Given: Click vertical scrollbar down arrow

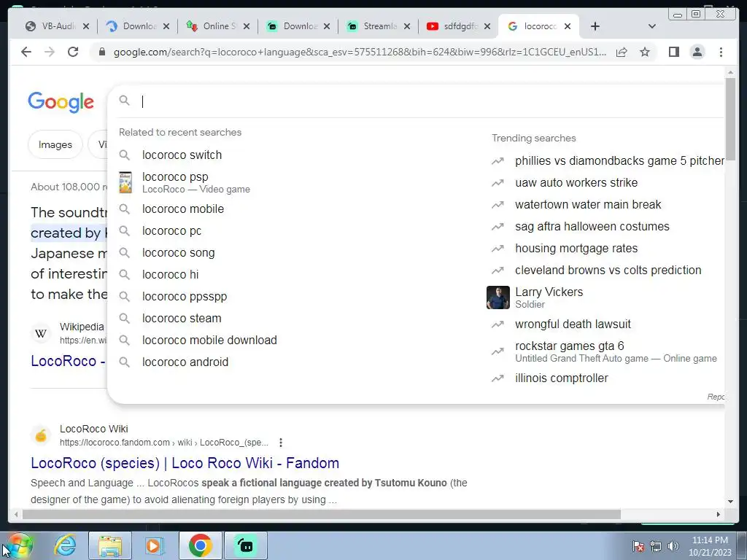Looking at the screenshot, I should (x=730, y=502).
